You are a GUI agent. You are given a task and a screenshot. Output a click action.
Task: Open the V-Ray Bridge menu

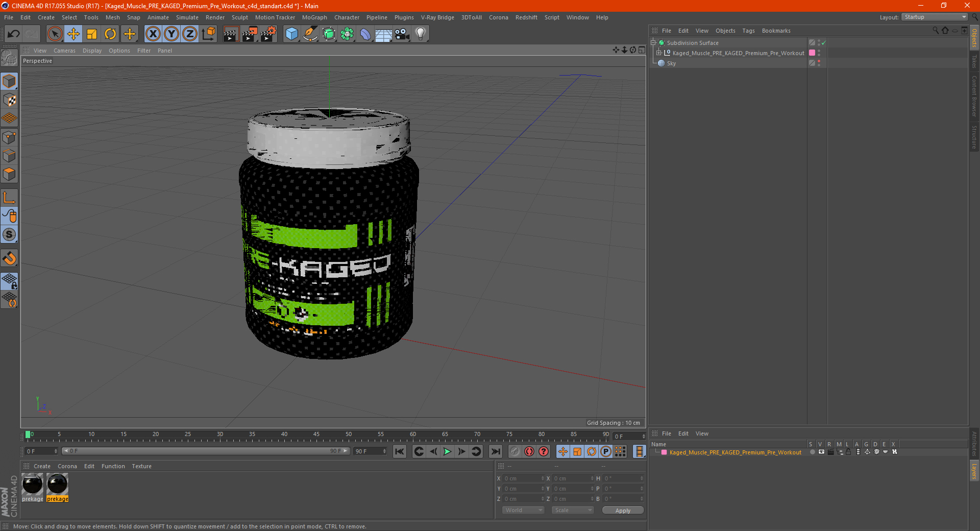point(437,17)
